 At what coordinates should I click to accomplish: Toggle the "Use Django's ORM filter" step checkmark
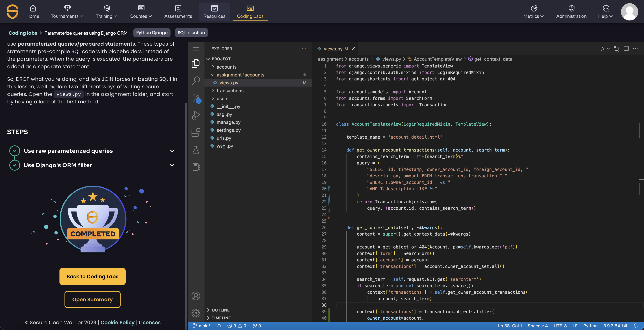(15, 165)
